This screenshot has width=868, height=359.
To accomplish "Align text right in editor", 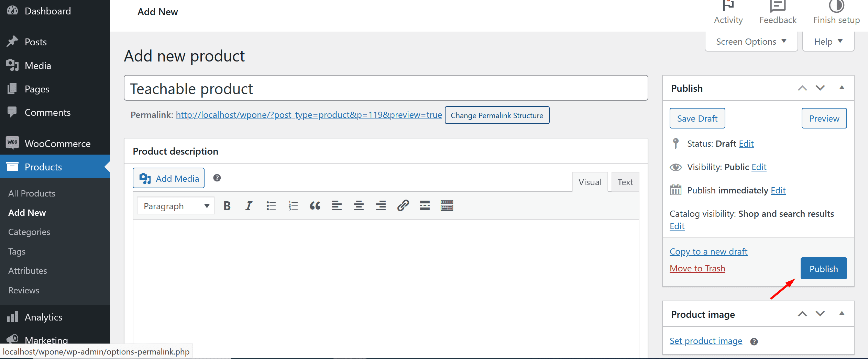I will point(381,206).
